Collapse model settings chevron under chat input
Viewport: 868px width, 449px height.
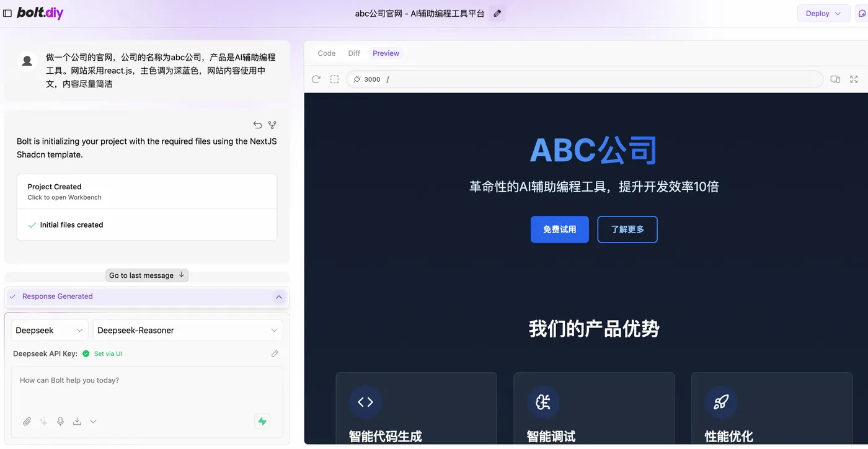pyautogui.click(x=93, y=422)
